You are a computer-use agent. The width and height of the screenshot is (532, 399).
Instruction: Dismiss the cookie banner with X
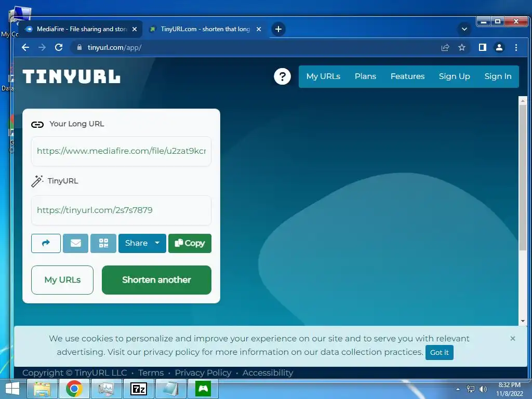click(513, 339)
